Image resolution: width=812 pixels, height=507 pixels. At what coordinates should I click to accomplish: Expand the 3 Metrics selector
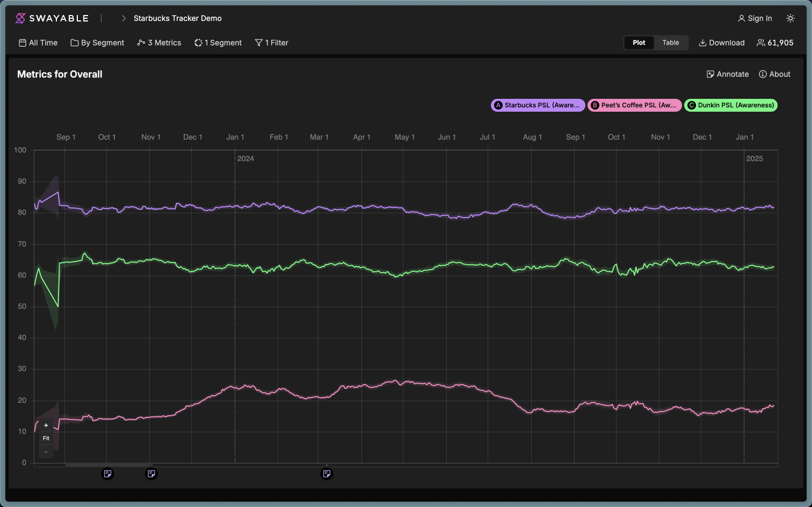click(159, 43)
